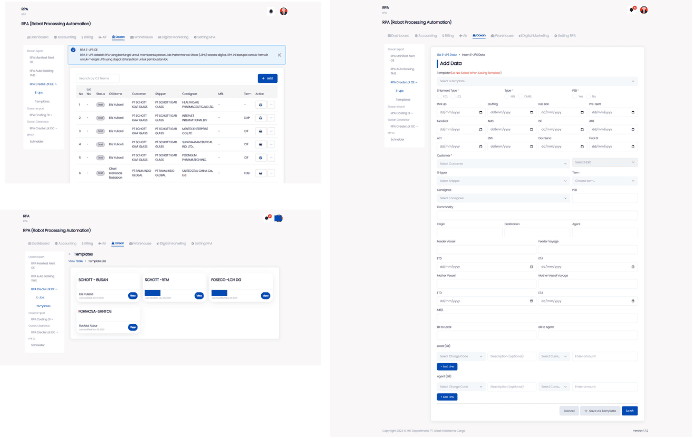This screenshot has width=693, height=438.
Task: Open the Select Customer dropdown
Action: [503, 164]
